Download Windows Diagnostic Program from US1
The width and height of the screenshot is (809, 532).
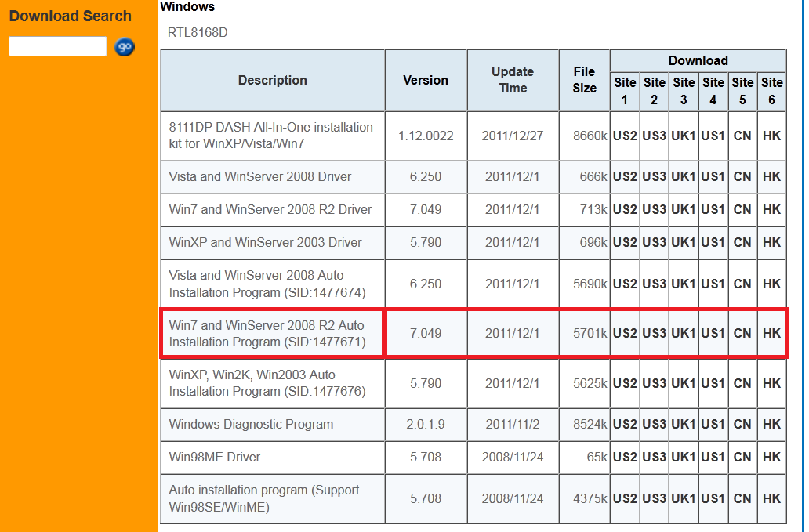[713, 424]
